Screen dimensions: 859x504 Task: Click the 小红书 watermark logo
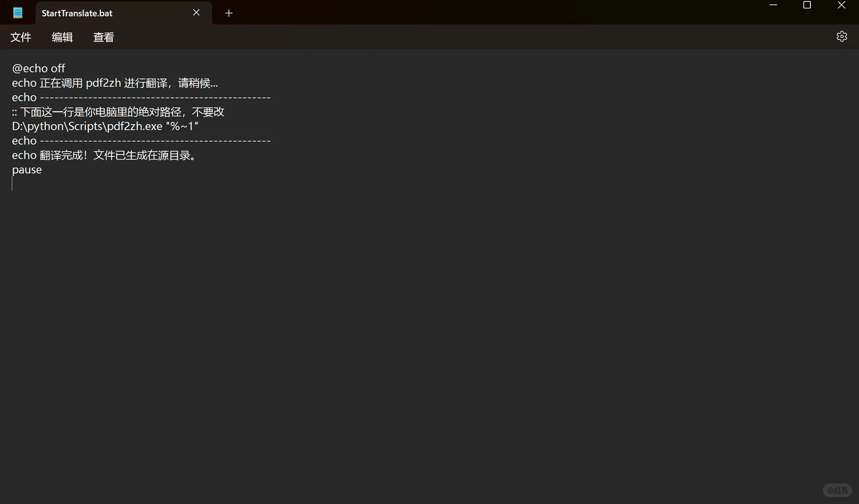[837, 490]
